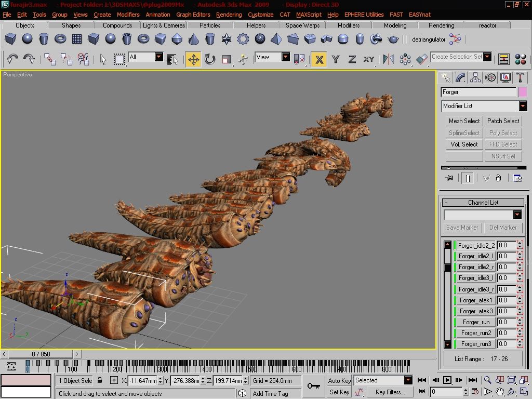Open the Motion command panel
This screenshot has height=399, width=532.
(x=490, y=78)
